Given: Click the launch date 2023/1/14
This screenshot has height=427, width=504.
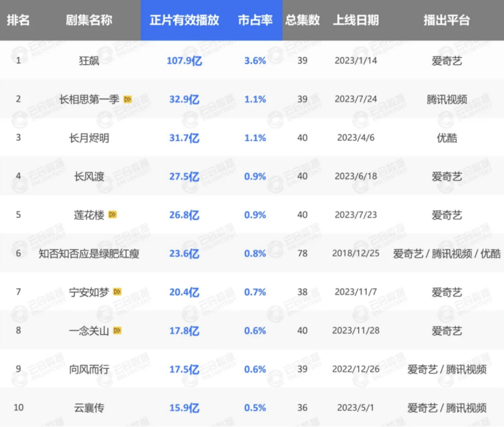Looking at the screenshot, I should 356,60.
